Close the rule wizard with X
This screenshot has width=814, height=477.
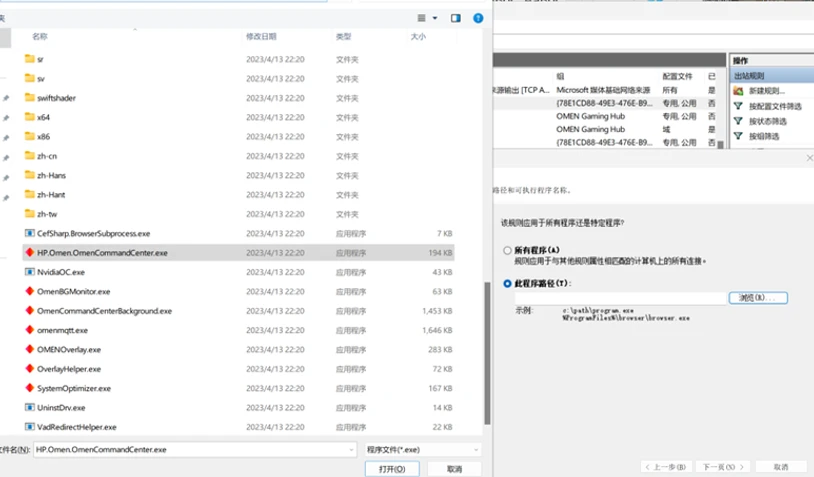(x=809, y=158)
